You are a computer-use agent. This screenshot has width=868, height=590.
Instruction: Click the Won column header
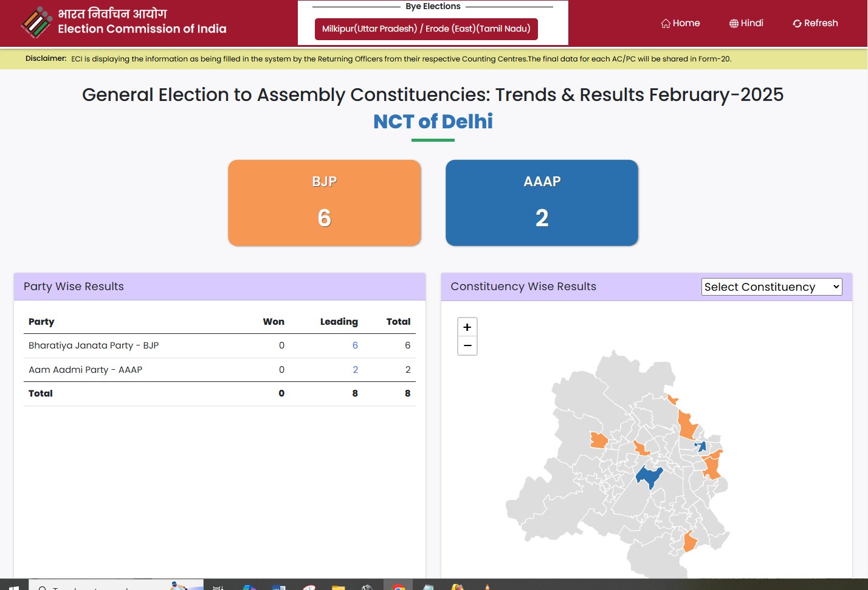coord(274,322)
